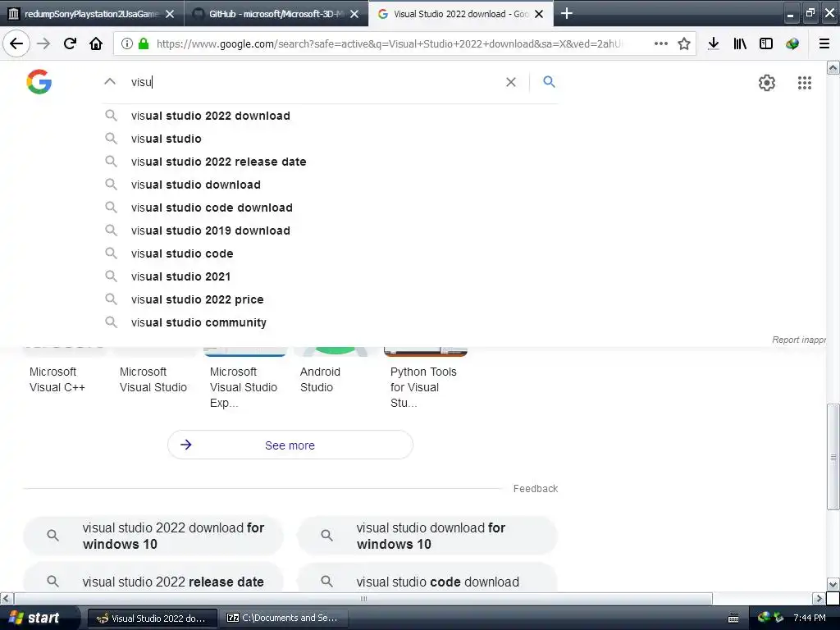Switch to the GitHub microsoft tab
This screenshot has width=840, height=630.
pos(276,14)
